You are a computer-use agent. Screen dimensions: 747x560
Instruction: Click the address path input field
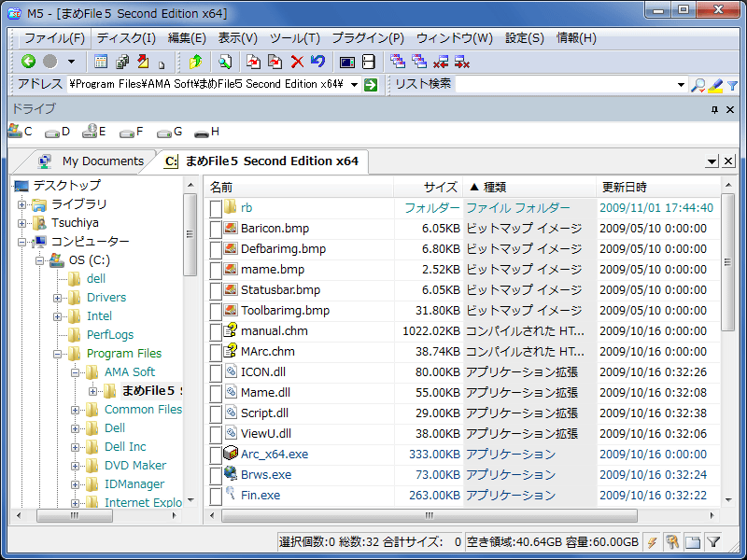(x=207, y=84)
